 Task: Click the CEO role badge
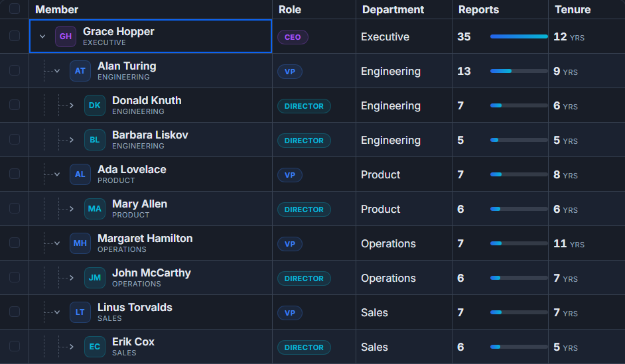point(293,37)
